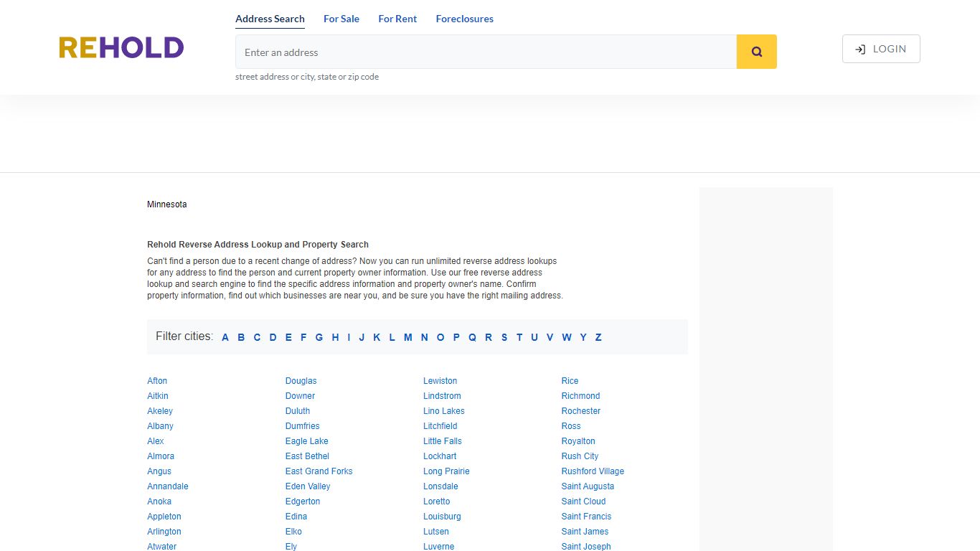Open the Saint James link
The height and width of the screenshot is (551, 980).
pyautogui.click(x=585, y=532)
